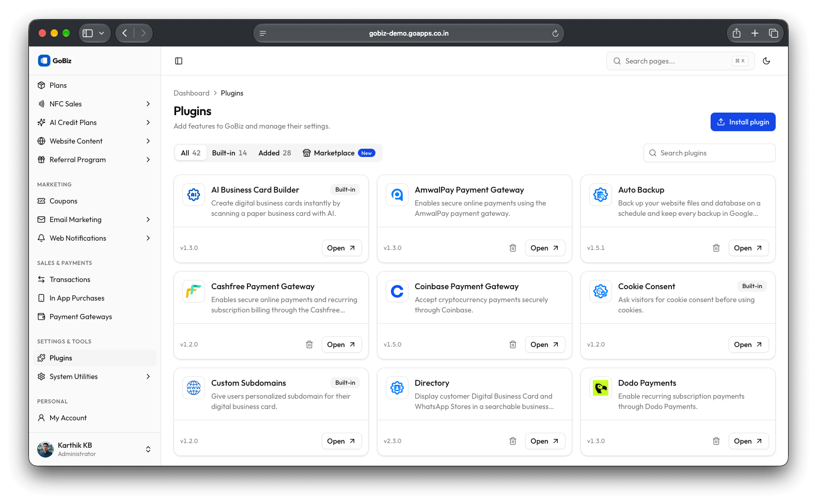Delete the AmwalPay Payment Gateway plugin
The width and height of the screenshot is (817, 504).
point(513,248)
